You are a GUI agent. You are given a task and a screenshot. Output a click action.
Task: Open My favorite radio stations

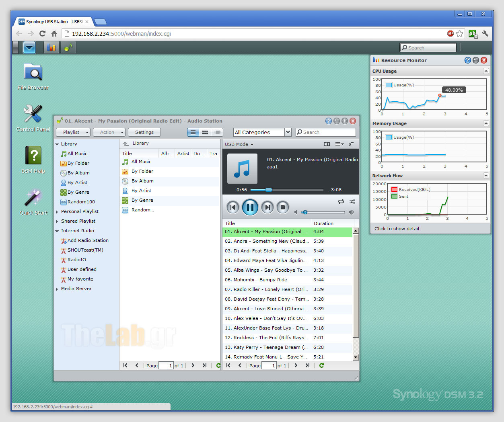tap(77, 279)
